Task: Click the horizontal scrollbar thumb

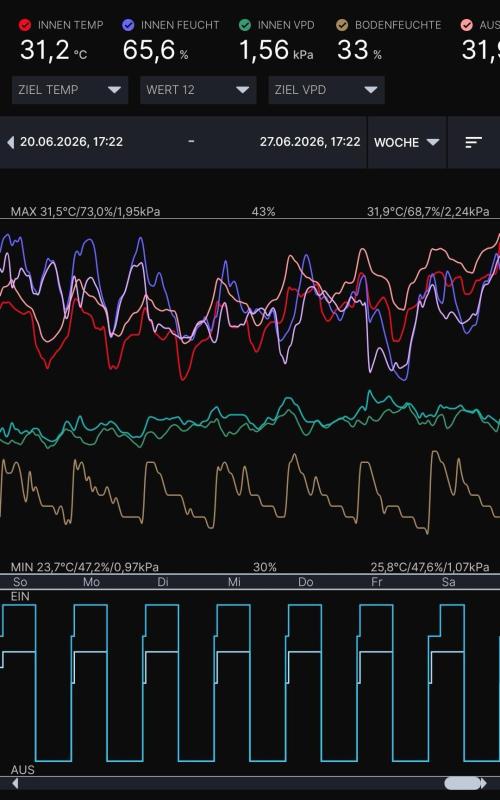Action: pyautogui.click(x=462, y=783)
